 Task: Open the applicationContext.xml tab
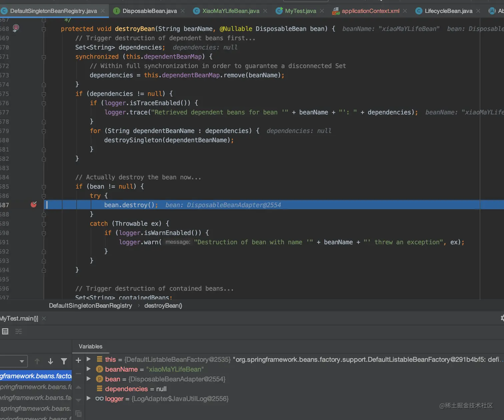coord(370,11)
